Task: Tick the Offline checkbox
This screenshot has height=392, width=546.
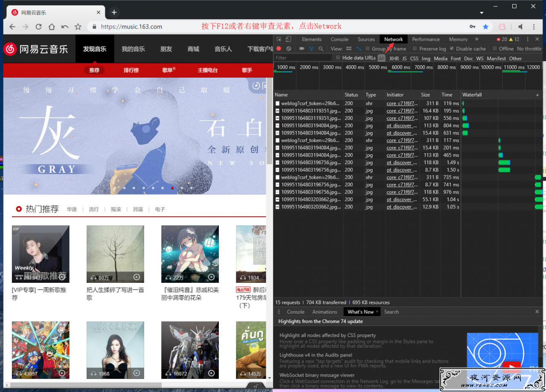Action: pos(495,49)
